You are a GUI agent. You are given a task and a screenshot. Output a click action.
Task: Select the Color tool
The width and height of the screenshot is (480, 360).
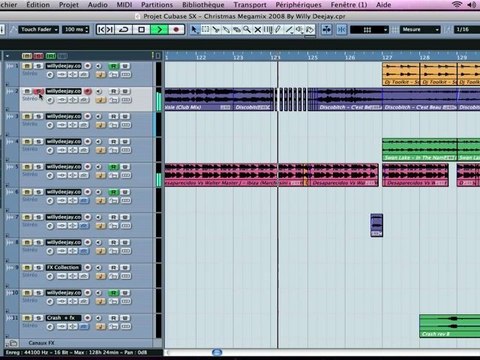click(310, 30)
